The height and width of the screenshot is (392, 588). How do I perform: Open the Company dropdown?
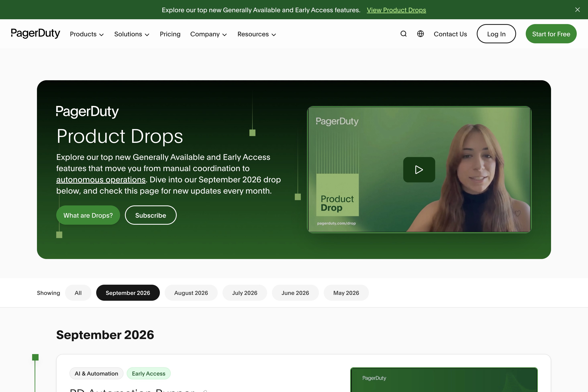[208, 34]
